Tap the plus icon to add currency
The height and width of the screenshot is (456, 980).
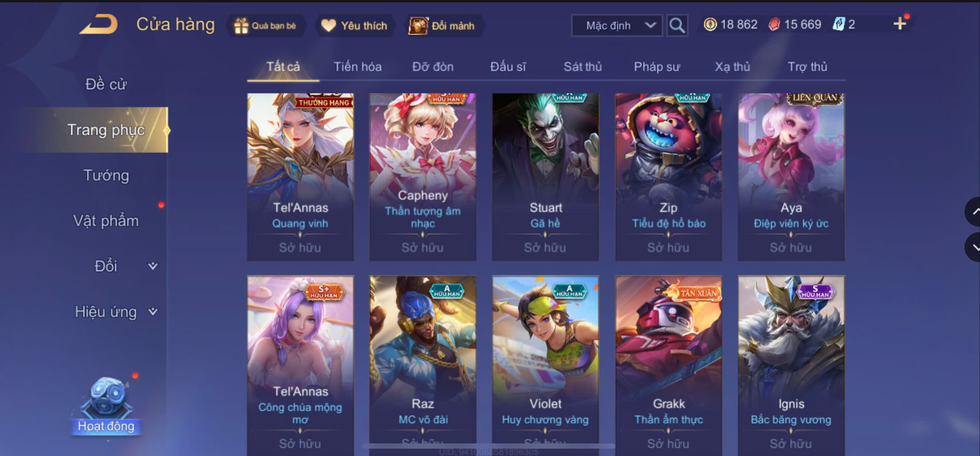click(x=899, y=23)
